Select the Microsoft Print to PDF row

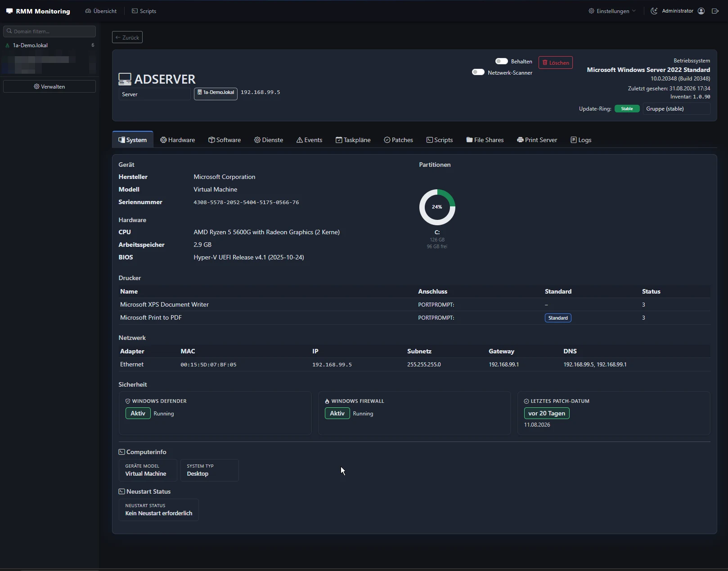pyautogui.click(x=414, y=317)
